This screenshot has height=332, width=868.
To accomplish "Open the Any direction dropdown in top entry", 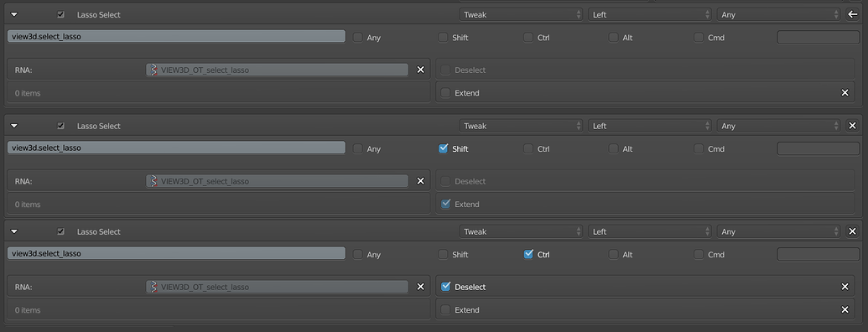I will (x=779, y=15).
